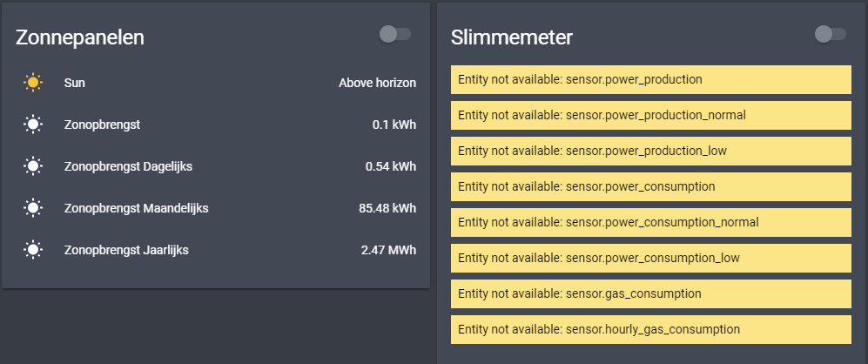This screenshot has height=364, width=868.
Task: Click the Zonopbrengst Jaarlijks label
Action: 126,250
